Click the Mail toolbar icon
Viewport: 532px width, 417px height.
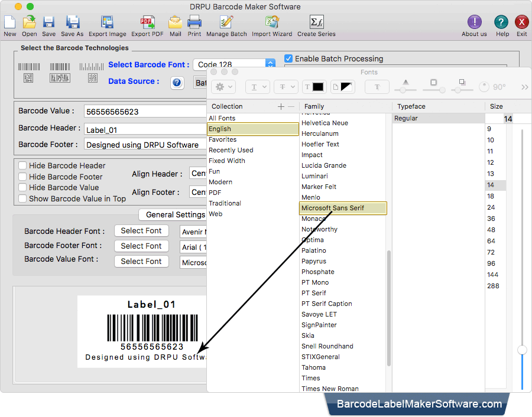(176, 22)
